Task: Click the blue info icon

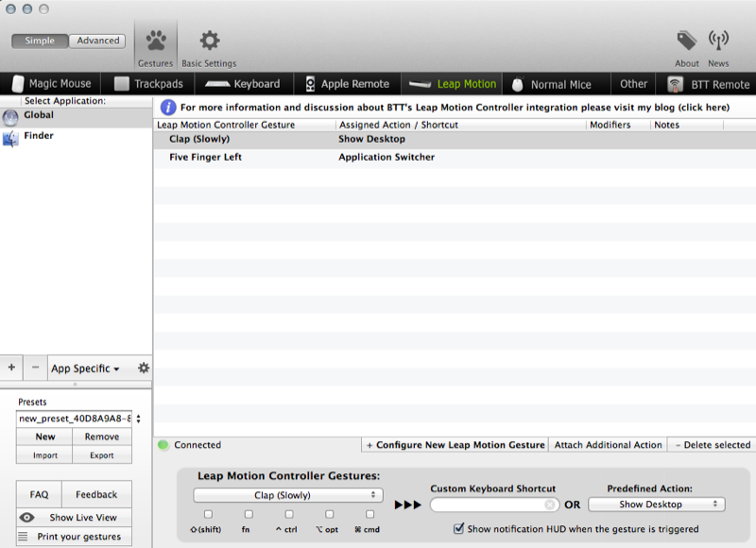Action: [169, 108]
